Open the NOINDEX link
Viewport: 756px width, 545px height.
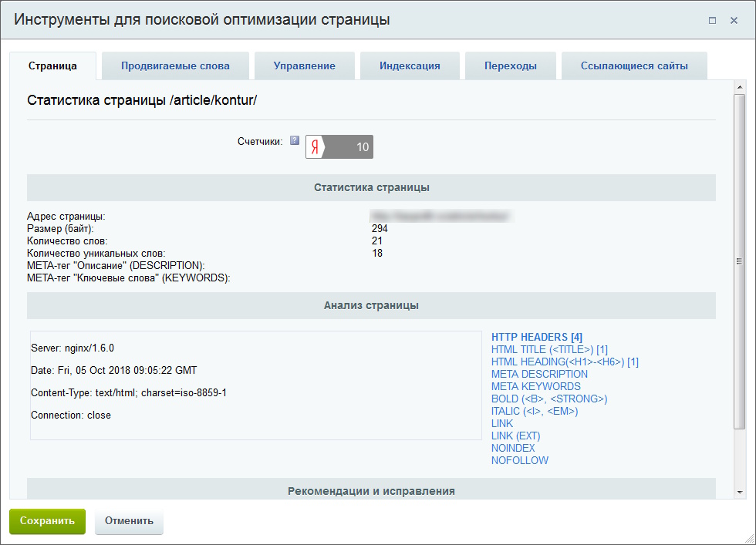tap(511, 448)
